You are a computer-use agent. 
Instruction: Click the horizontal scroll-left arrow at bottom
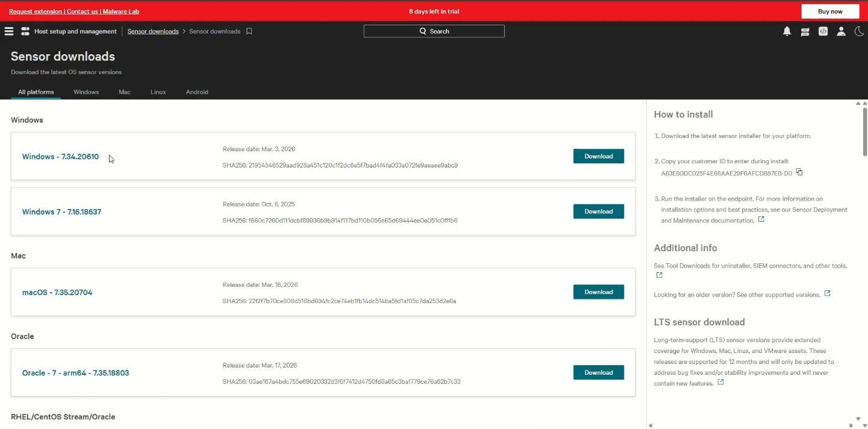650,425
